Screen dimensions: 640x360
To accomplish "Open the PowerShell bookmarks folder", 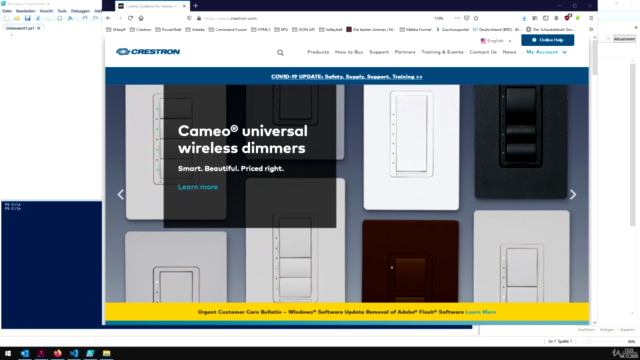I will point(168,29).
